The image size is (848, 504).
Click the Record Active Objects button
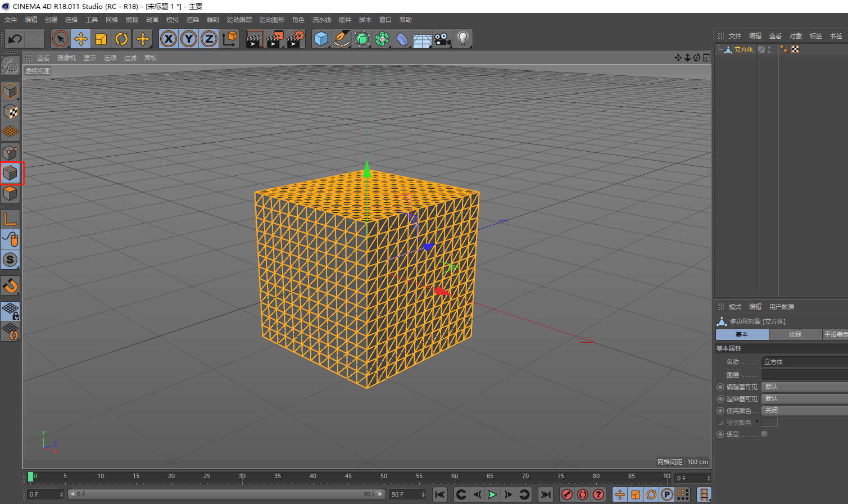click(567, 494)
